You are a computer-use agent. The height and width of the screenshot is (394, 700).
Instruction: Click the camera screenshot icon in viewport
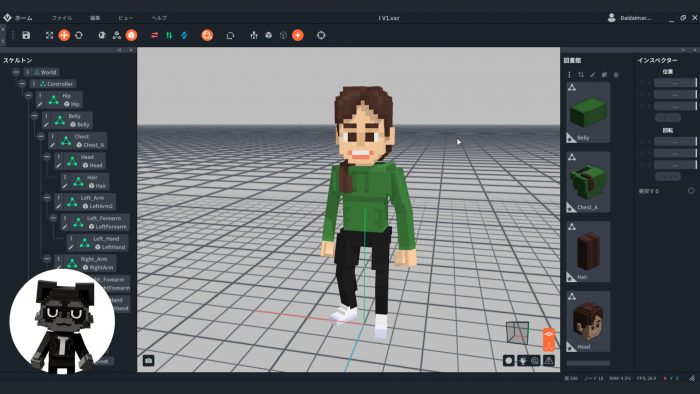149,360
